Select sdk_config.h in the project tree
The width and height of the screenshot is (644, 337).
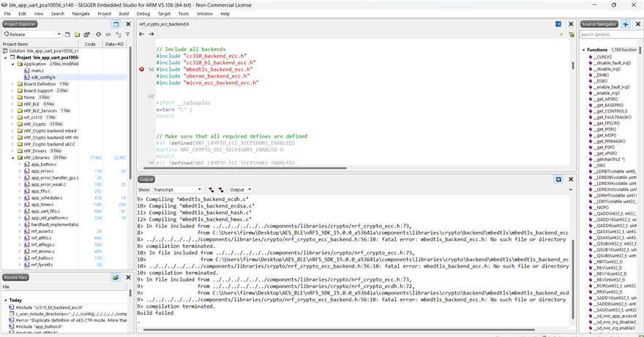(42, 77)
